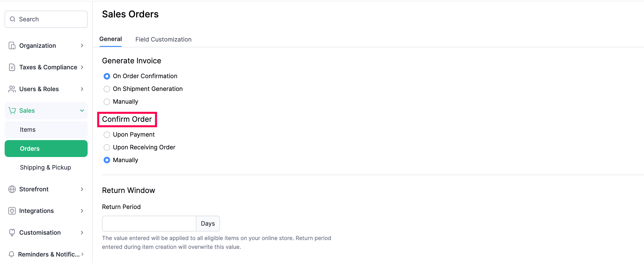Switch to the Field Customization tab
This screenshot has width=644, height=263.
163,39
